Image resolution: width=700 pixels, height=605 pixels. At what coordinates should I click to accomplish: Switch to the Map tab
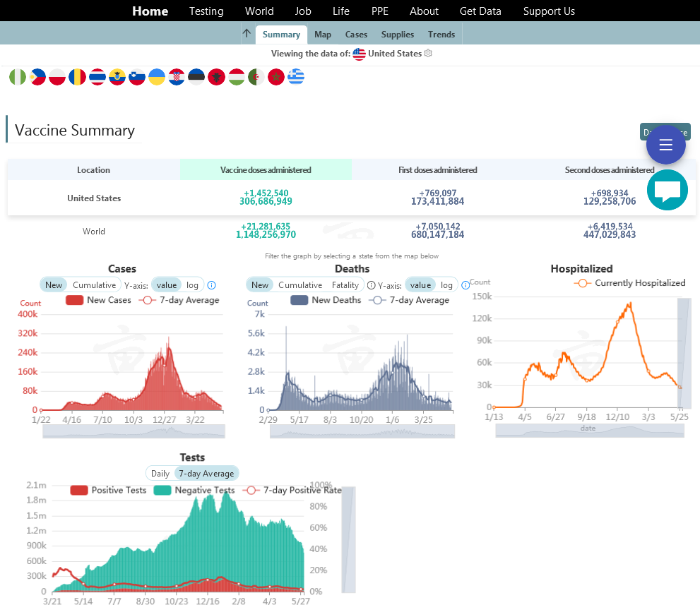tap(323, 35)
